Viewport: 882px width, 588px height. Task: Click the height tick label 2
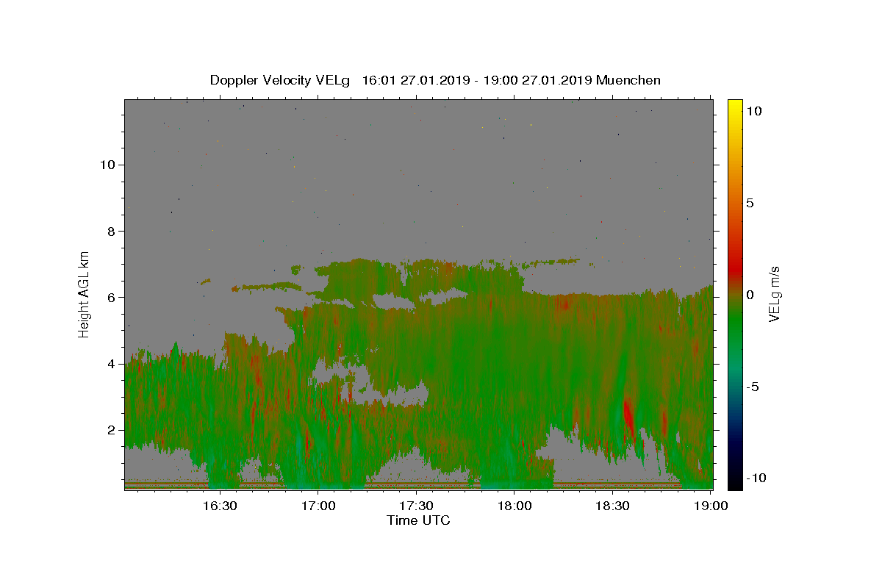pos(110,429)
